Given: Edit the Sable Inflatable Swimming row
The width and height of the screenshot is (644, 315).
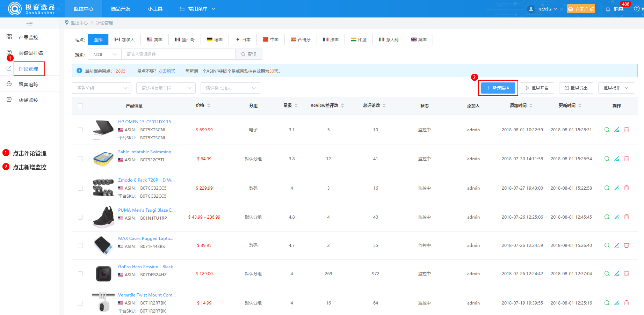Looking at the screenshot, I should tap(617, 159).
